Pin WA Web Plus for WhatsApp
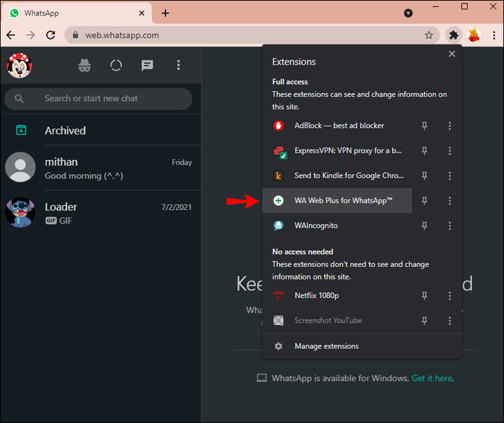The width and height of the screenshot is (504, 423). [424, 201]
